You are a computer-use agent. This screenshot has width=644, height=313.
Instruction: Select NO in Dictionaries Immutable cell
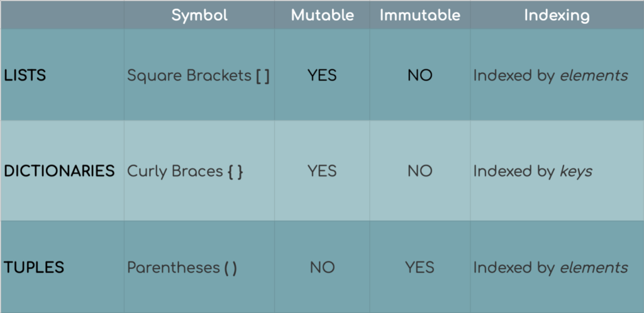click(x=419, y=171)
